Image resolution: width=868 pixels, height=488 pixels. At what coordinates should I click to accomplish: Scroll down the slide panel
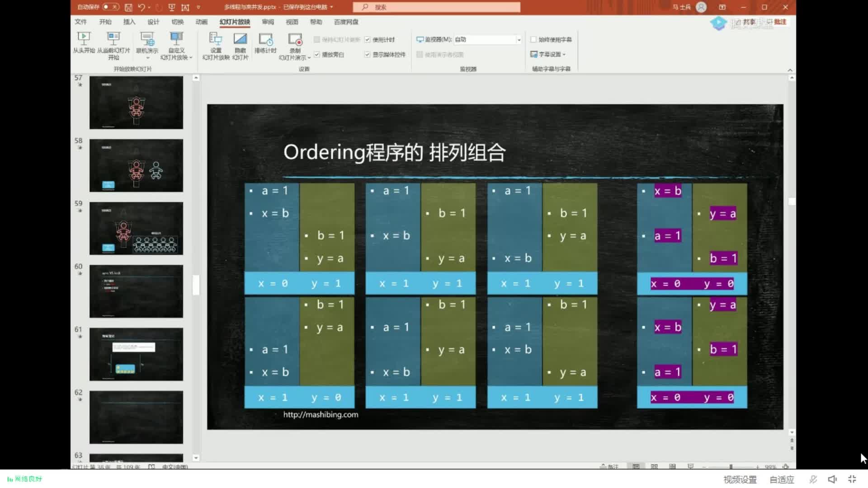(x=195, y=455)
